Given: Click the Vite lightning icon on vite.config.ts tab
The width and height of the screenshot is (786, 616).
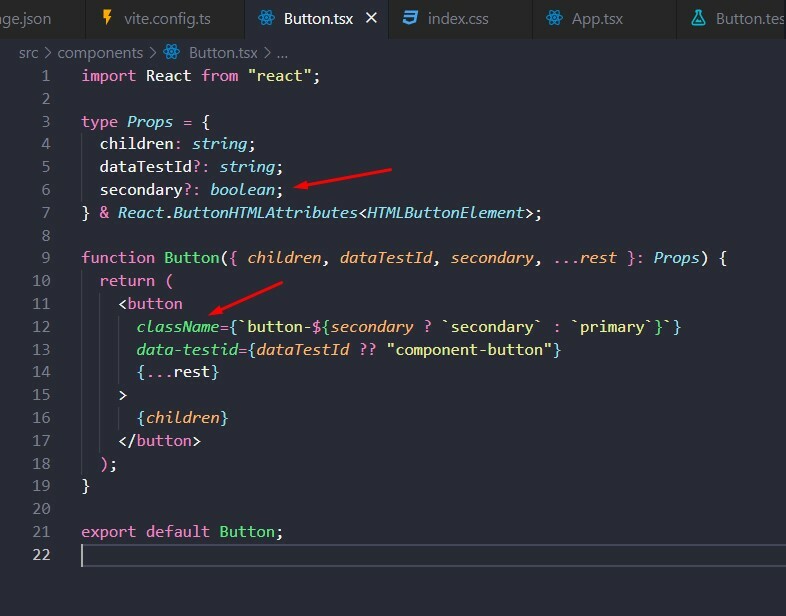Looking at the screenshot, I should click(x=106, y=18).
